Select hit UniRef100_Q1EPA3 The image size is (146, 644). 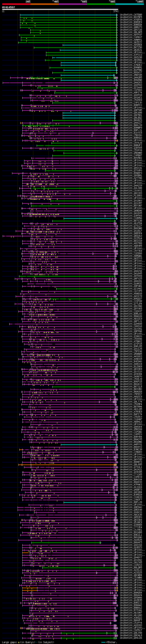click(131, 85)
